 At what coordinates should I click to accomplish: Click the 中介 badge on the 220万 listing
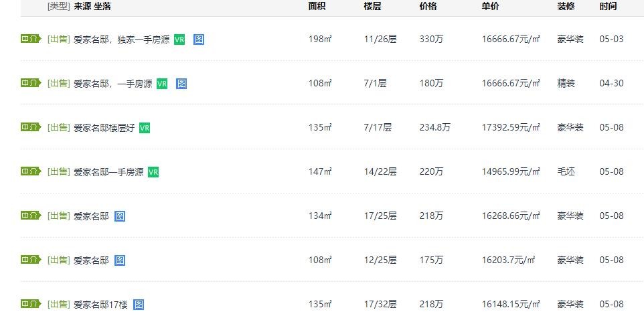tap(31, 171)
